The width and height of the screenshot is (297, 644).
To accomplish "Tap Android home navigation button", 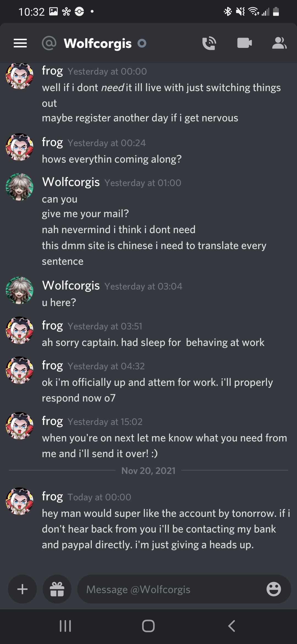I will pos(148,626).
